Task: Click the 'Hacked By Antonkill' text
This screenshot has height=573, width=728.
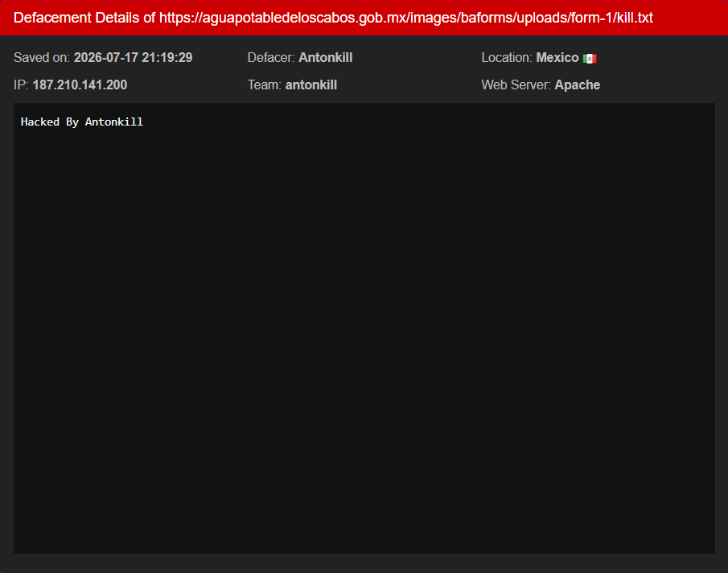Action: point(82,122)
